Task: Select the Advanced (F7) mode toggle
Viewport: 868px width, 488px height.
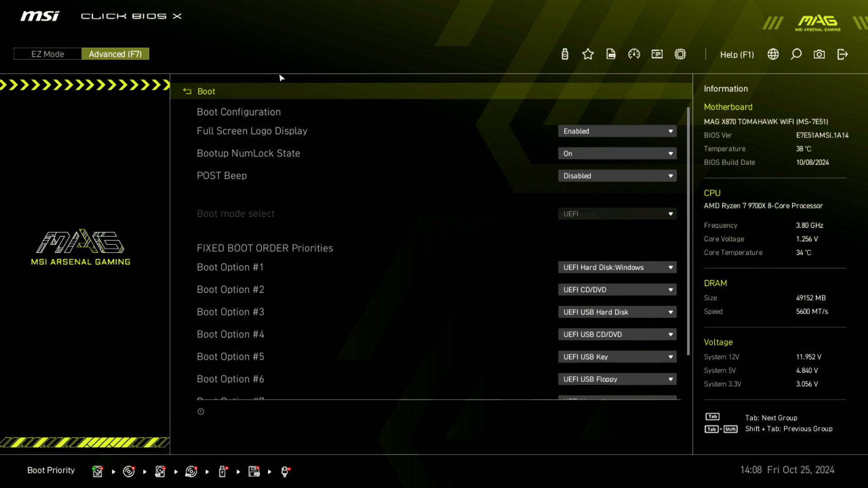Action: [x=115, y=54]
